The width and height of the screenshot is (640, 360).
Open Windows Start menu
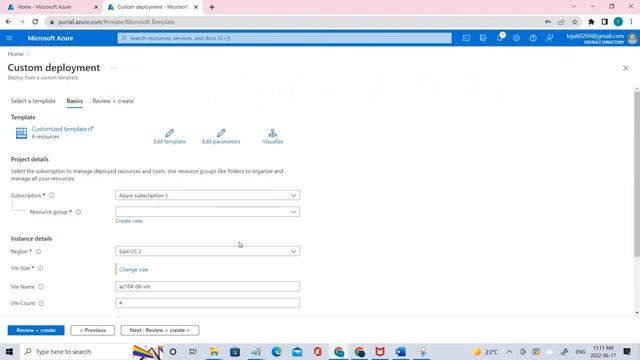(x=9, y=351)
